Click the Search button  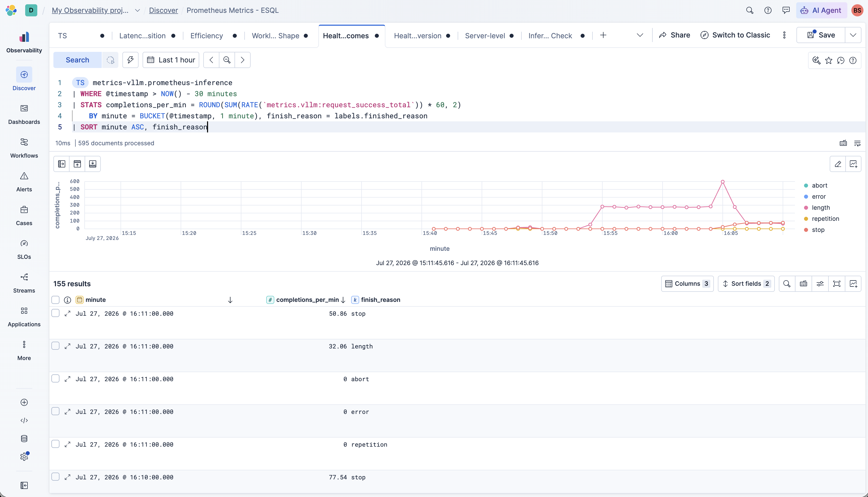pyautogui.click(x=78, y=60)
